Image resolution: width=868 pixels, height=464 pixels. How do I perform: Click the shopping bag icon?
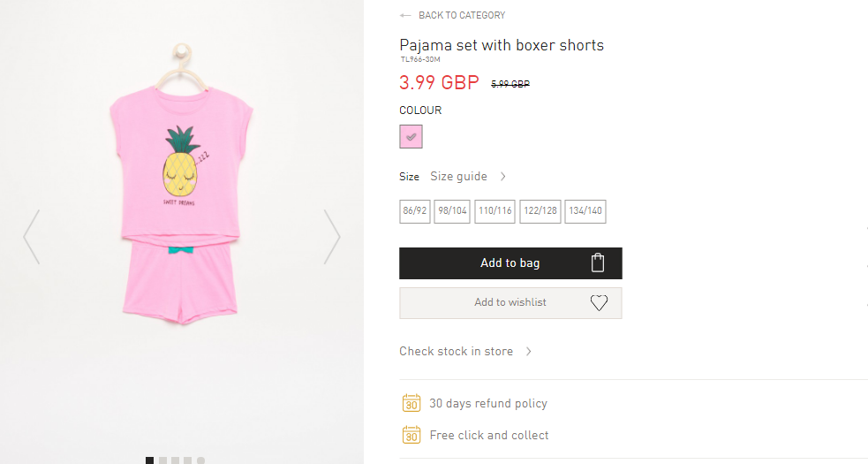tap(597, 262)
